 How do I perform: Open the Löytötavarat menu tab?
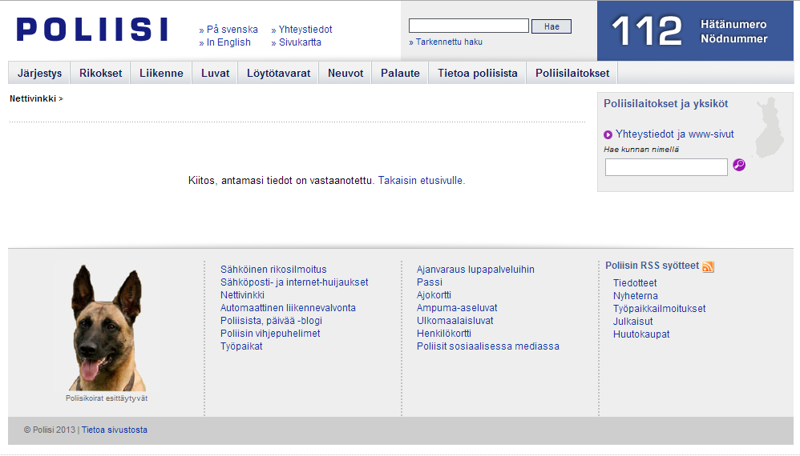point(278,73)
